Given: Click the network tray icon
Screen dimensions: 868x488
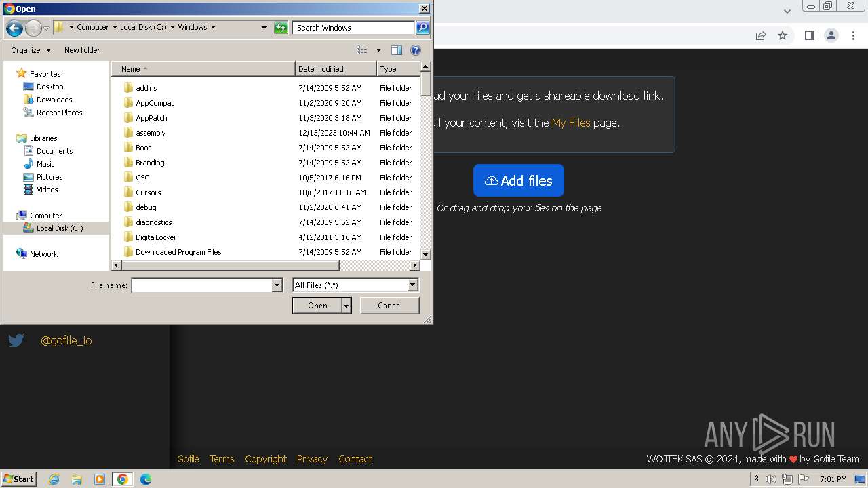Looking at the screenshot, I should pos(787,479).
